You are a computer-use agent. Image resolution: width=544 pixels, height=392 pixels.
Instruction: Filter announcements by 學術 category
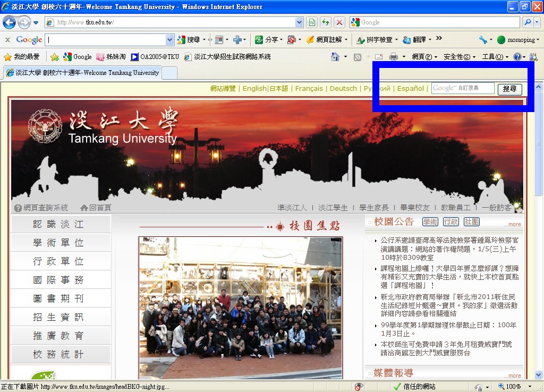(x=430, y=221)
